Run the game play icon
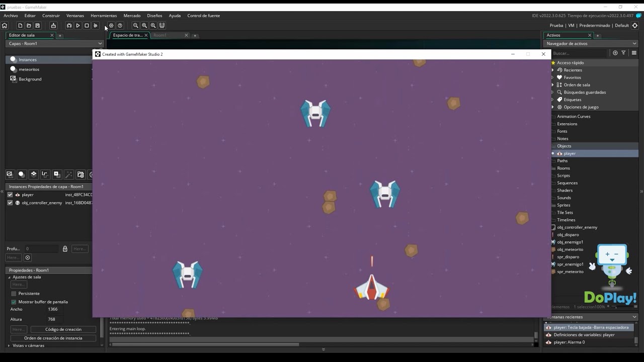 [78, 26]
